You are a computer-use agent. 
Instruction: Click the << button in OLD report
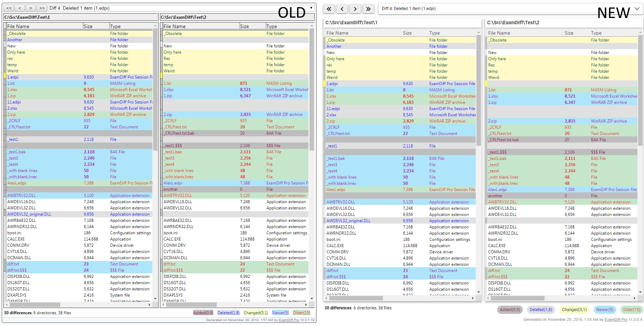(9, 8)
